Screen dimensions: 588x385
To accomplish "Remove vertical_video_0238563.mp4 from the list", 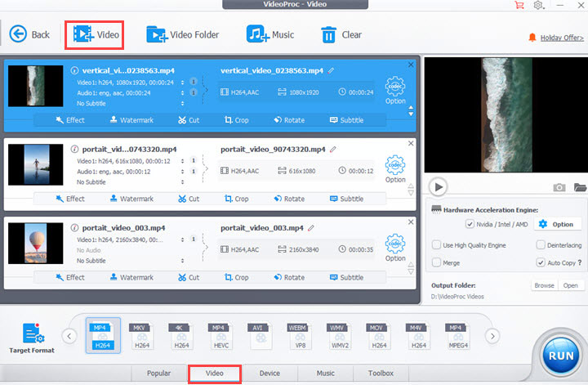I will (411, 65).
